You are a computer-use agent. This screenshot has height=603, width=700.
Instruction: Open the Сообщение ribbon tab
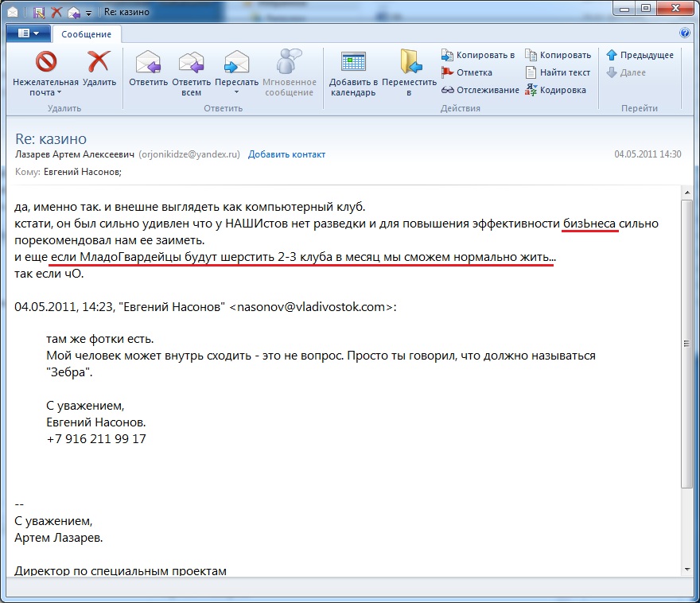[x=87, y=34]
